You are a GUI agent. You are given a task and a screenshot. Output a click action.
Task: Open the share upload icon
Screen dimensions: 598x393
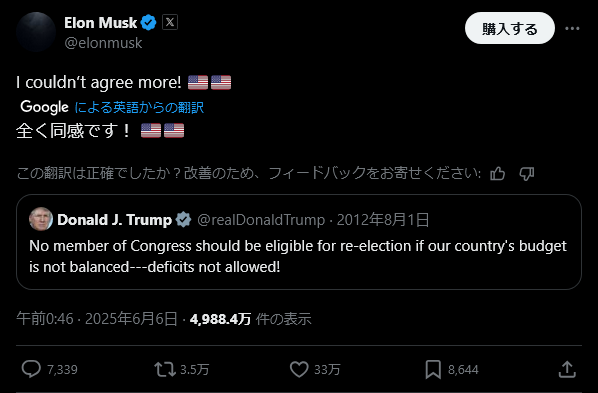(x=567, y=369)
